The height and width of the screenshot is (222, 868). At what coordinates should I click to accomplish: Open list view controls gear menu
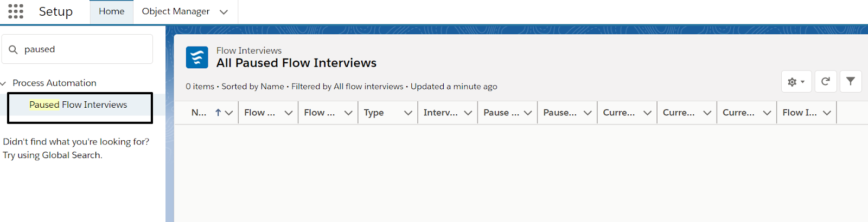tap(796, 82)
